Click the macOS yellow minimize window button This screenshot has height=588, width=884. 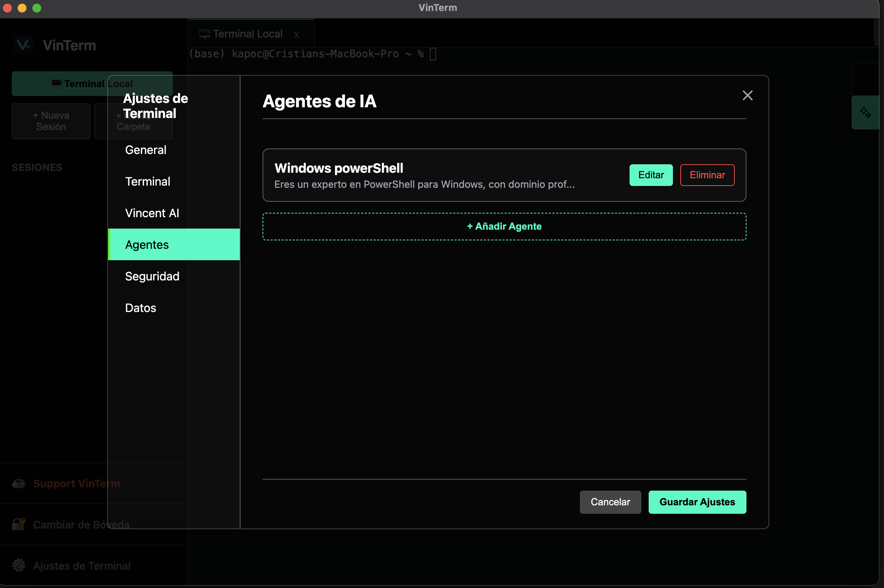pos(22,8)
